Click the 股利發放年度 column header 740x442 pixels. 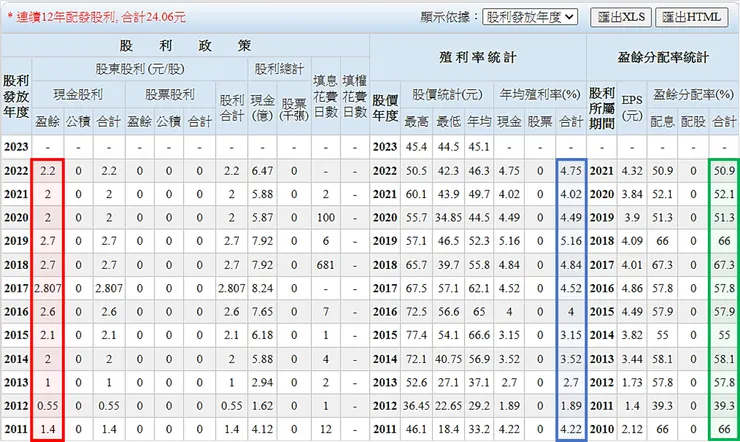pyautogui.click(x=17, y=96)
